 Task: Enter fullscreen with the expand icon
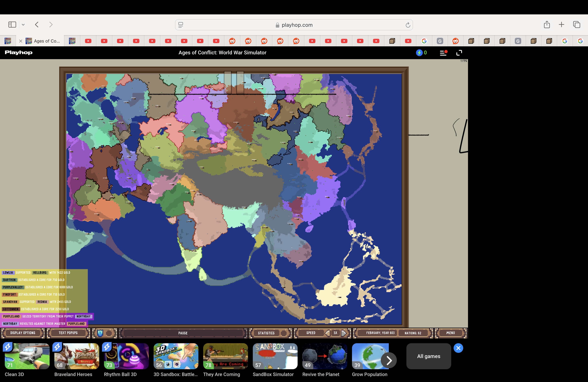[459, 53]
